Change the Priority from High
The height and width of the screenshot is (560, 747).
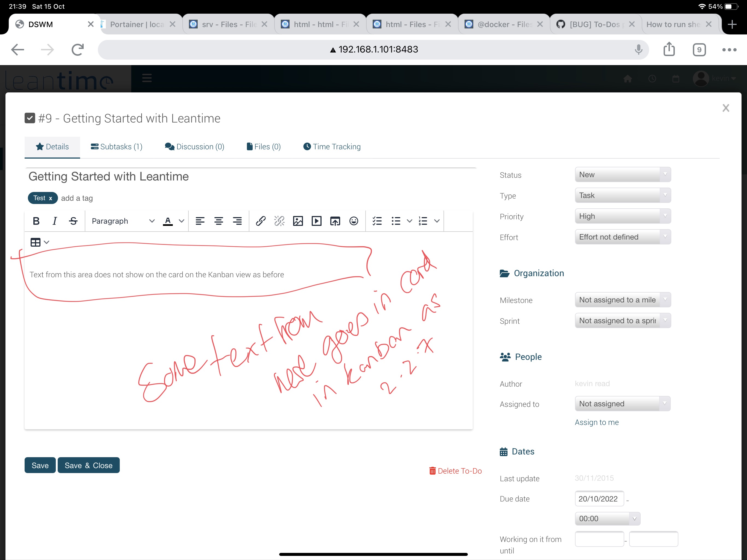point(622,216)
